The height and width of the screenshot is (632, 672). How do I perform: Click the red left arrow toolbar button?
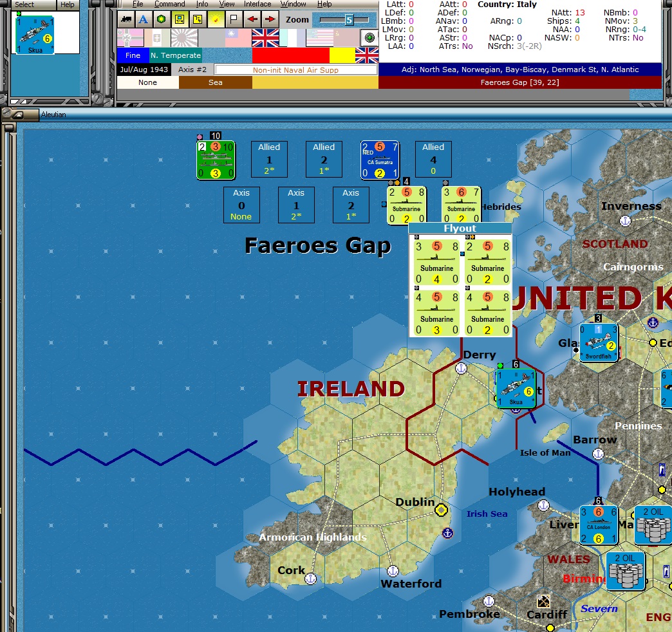click(x=252, y=20)
